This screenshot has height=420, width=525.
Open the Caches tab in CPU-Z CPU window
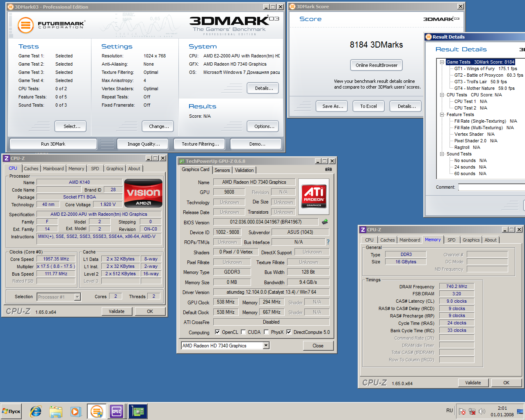point(31,169)
